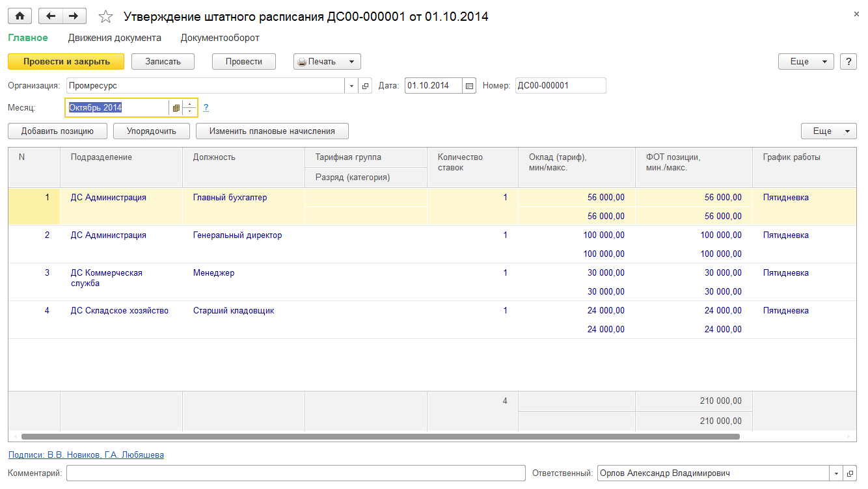Click Провести и закрыть button

(x=66, y=61)
